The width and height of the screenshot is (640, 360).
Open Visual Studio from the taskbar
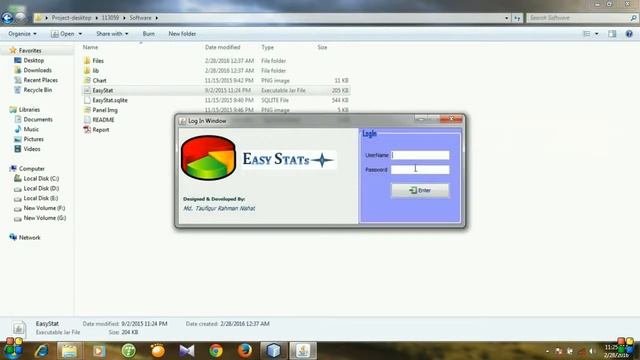pos(187,351)
